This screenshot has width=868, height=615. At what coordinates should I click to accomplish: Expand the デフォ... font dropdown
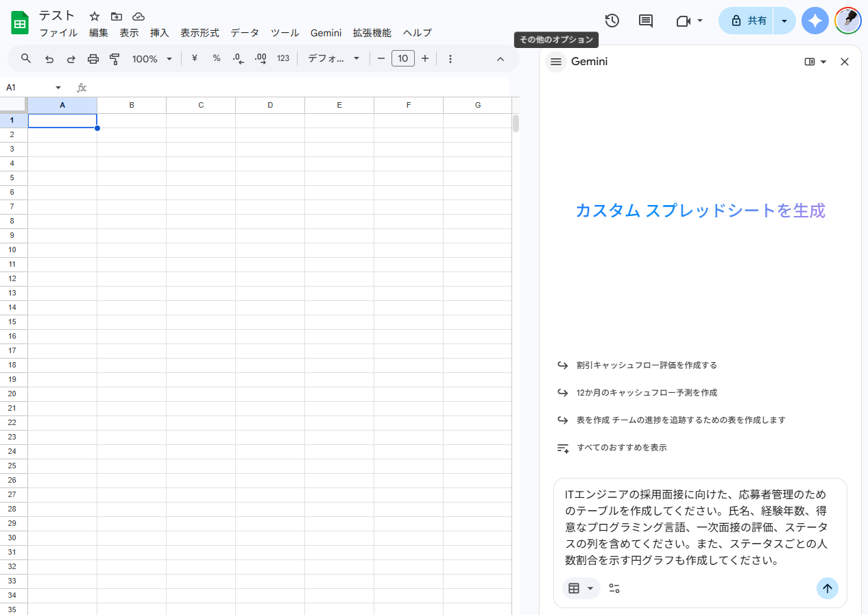click(334, 59)
